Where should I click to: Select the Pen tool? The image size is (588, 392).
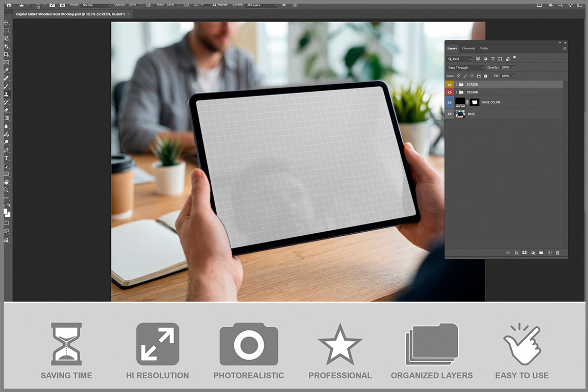point(7,150)
